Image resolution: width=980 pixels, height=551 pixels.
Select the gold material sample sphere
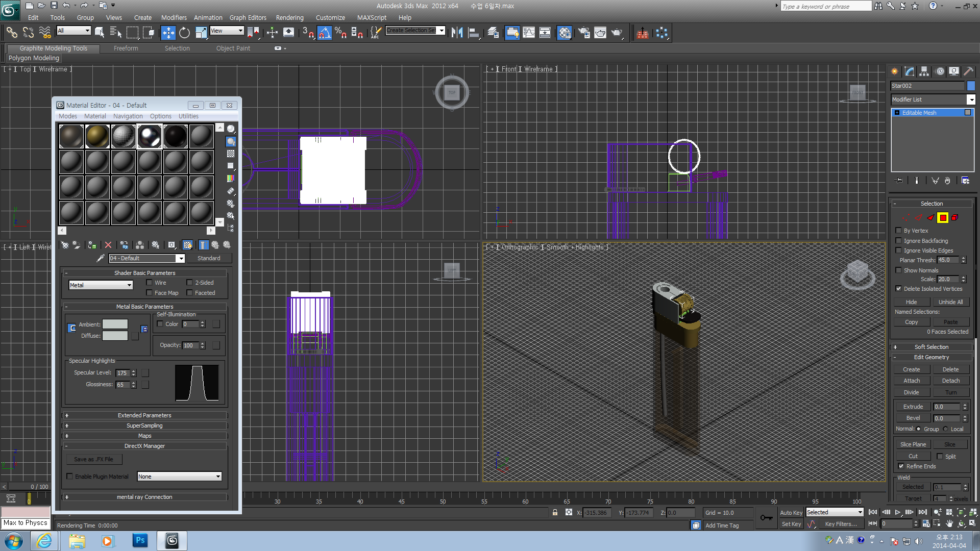pyautogui.click(x=97, y=136)
